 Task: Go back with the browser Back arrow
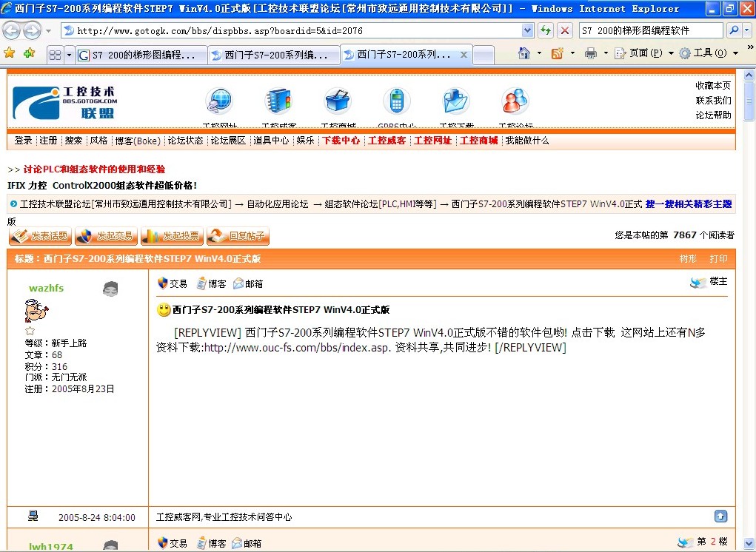12,31
